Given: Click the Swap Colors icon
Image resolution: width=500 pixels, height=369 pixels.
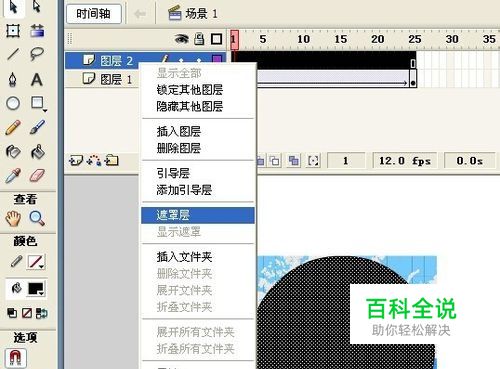Looking at the screenshot, I should pos(42,313).
